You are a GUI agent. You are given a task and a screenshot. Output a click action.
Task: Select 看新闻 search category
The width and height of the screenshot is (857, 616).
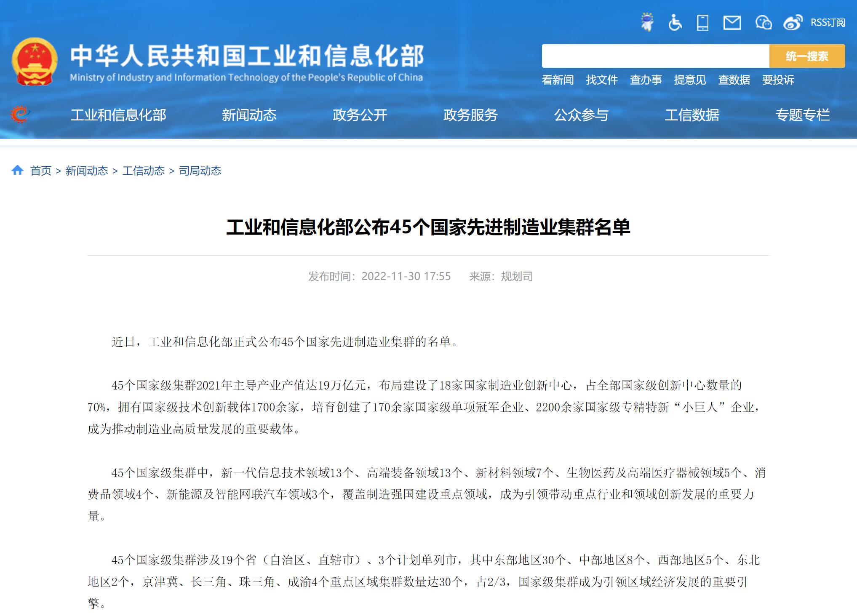click(x=558, y=80)
